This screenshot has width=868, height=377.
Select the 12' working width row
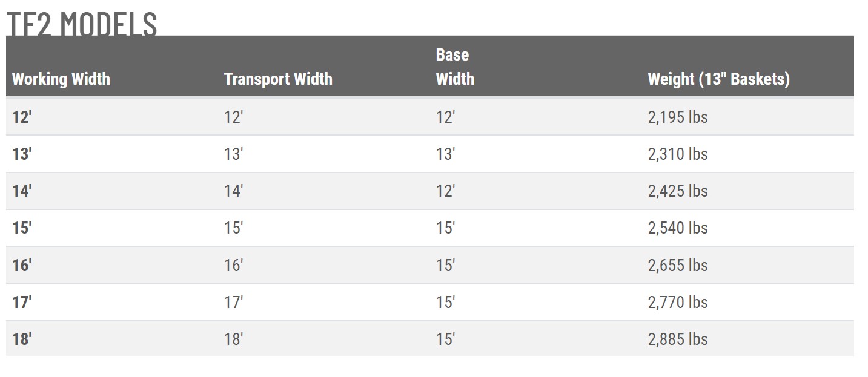tap(430, 117)
